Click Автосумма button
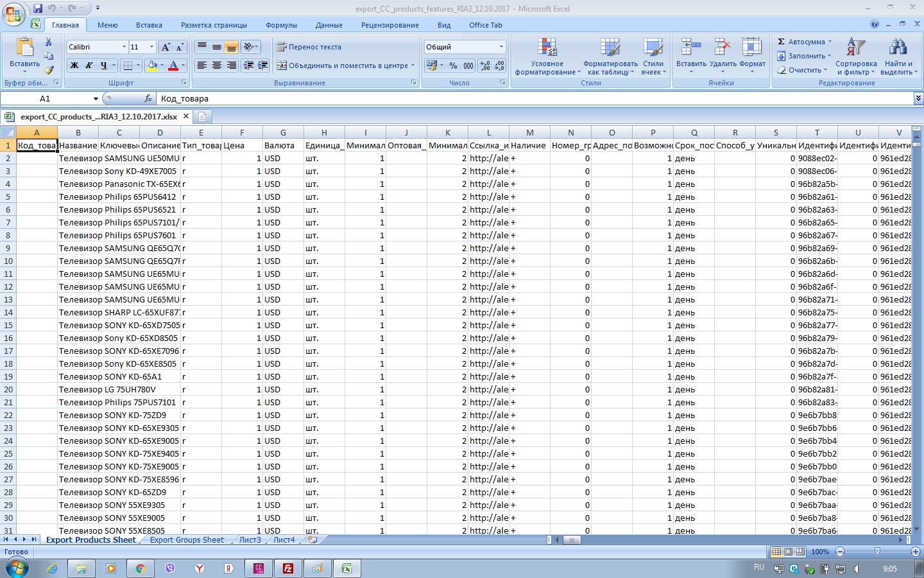924x578 pixels. pos(805,42)
